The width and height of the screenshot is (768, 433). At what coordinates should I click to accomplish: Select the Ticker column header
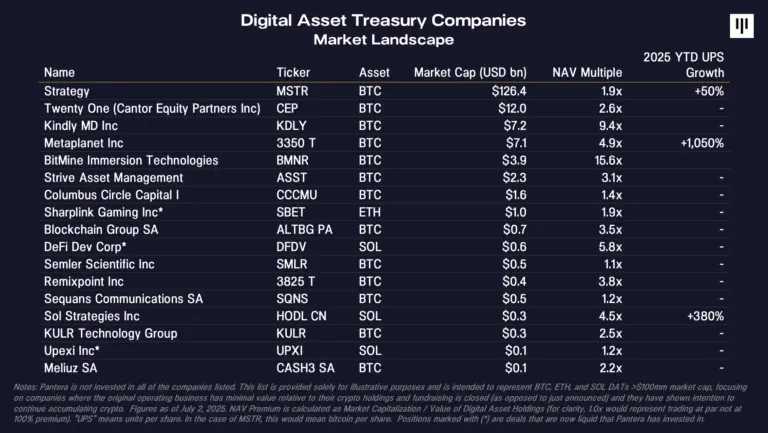pos(294,72)
